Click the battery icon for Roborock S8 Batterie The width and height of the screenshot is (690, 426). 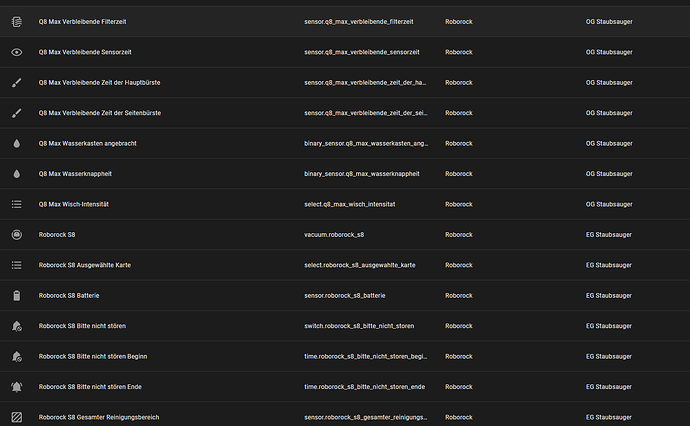pos(17,296)
